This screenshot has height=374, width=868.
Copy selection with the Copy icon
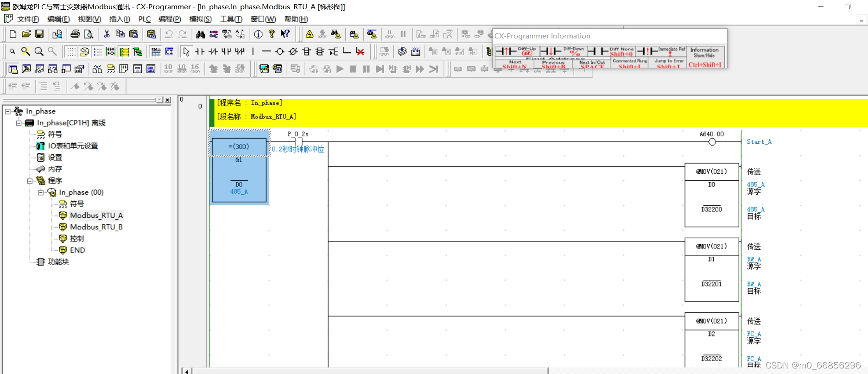120,34
